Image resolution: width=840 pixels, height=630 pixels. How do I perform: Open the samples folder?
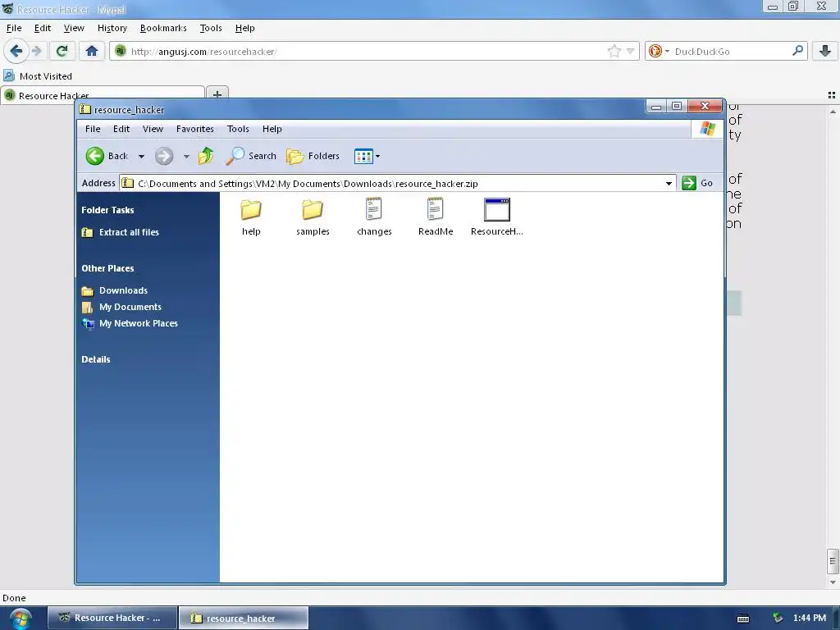pos(313,217)
